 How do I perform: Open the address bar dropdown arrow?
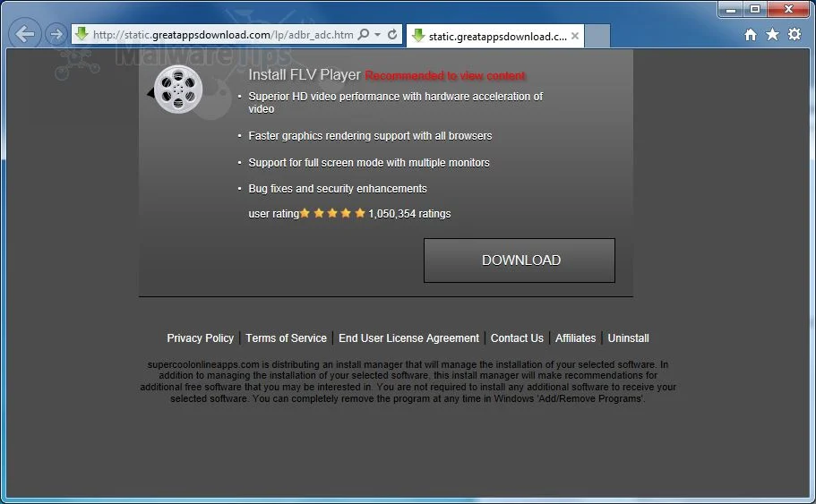[x=378, y=34]
